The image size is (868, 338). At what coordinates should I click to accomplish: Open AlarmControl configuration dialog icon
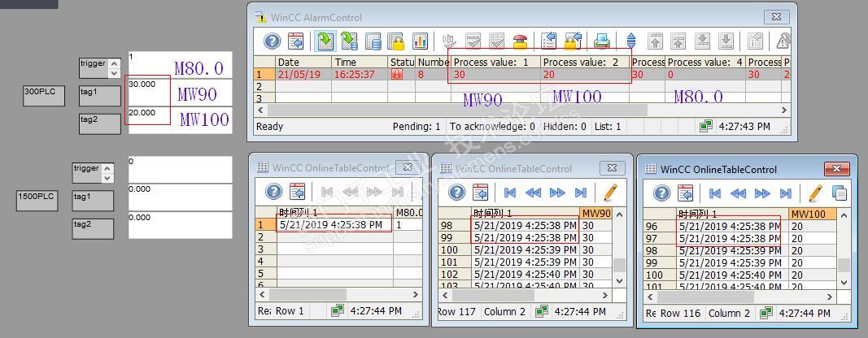coord(295,41)
